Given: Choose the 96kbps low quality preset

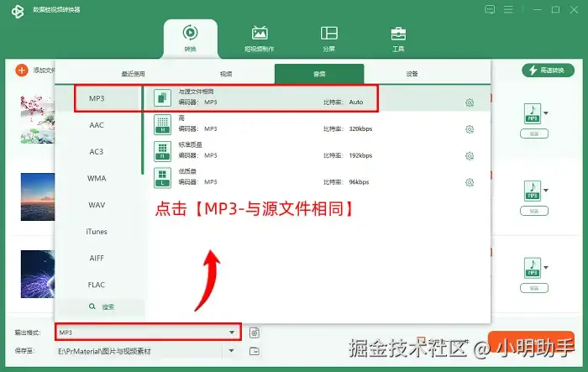Looking at the screenshot, I should pos(317,178).
